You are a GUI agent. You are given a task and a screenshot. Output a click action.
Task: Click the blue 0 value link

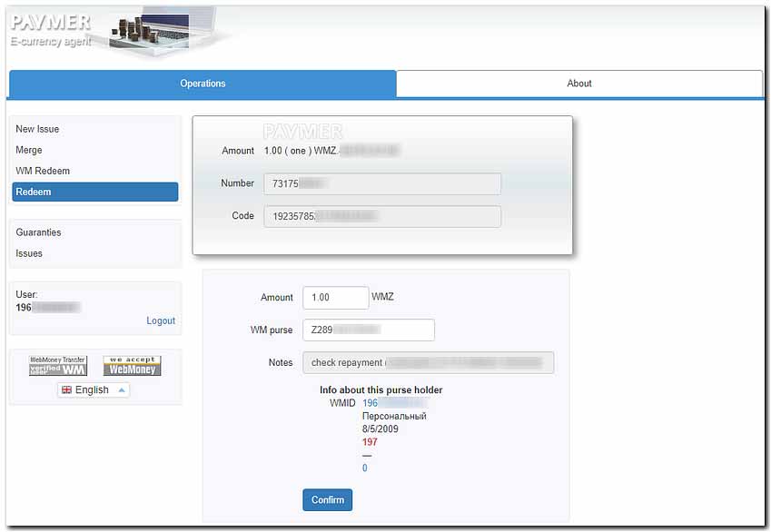[x=365, y=468]
